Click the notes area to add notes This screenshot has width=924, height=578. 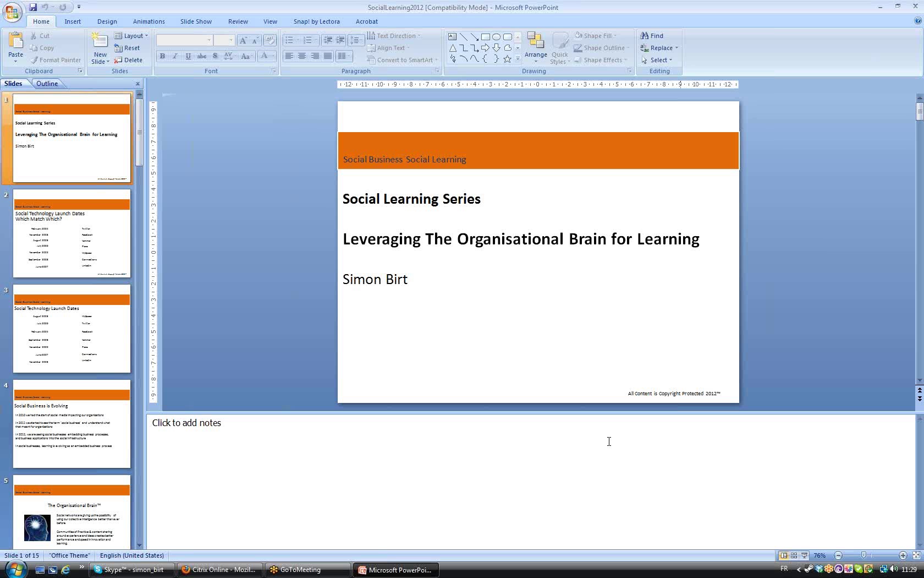click(531, 482)
